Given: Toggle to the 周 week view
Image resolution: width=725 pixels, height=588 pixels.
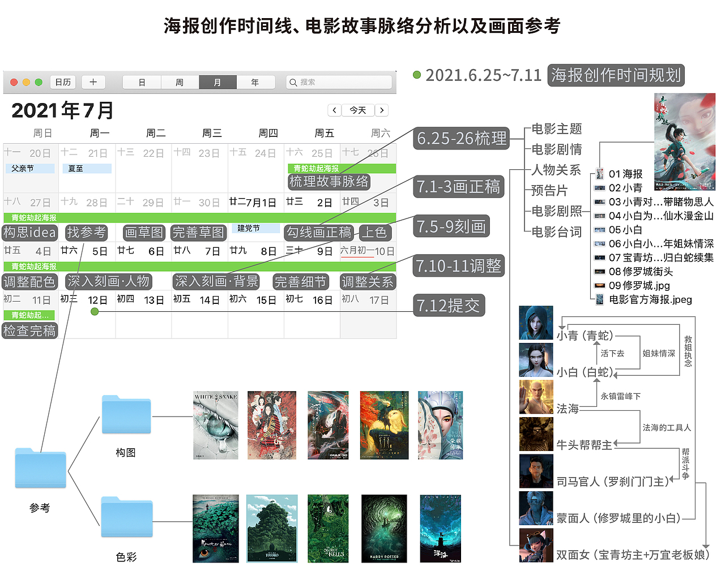Looking at the screenshot, I should pos(180,82).
